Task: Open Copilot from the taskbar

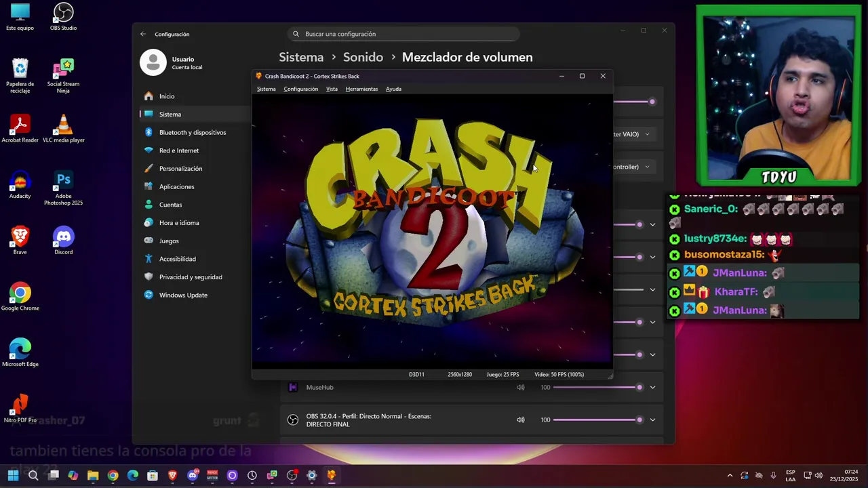Action: pyautogui.click(x=73, y=475)
